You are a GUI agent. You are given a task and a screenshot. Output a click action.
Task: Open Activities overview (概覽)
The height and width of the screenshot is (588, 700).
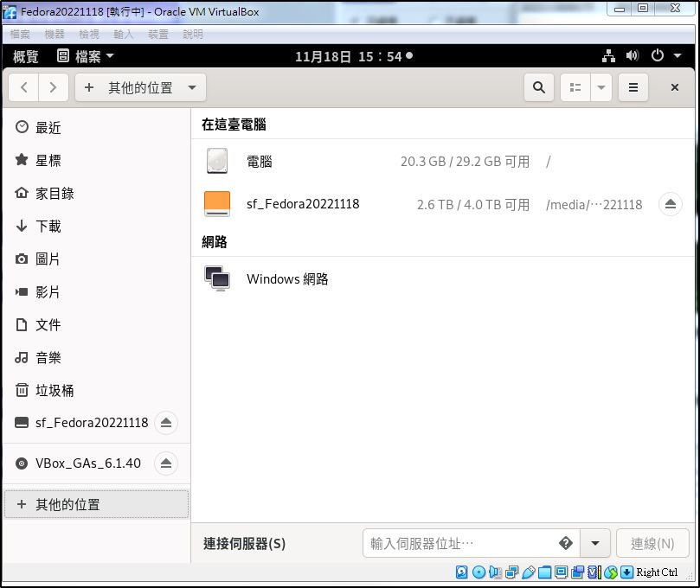point(25,56)
